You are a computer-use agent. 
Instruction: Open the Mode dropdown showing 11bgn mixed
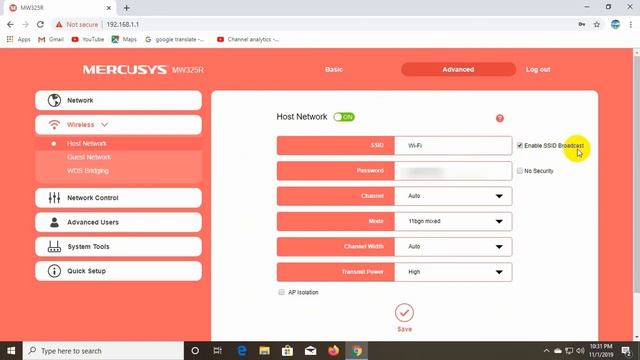click(453, 221)
